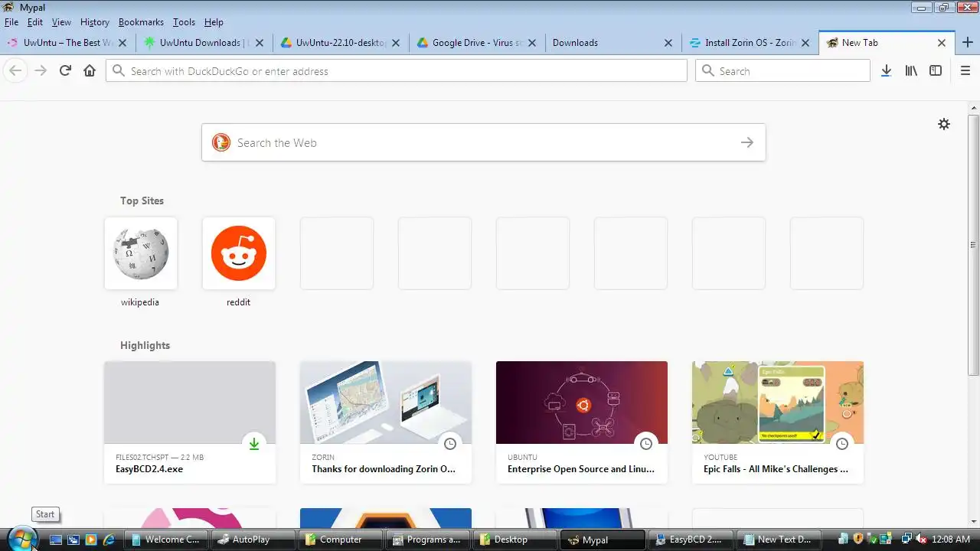Screen dimensions: 980x551
Task: Switch to Computer taskbar button
Action: [x=341, y=540]
